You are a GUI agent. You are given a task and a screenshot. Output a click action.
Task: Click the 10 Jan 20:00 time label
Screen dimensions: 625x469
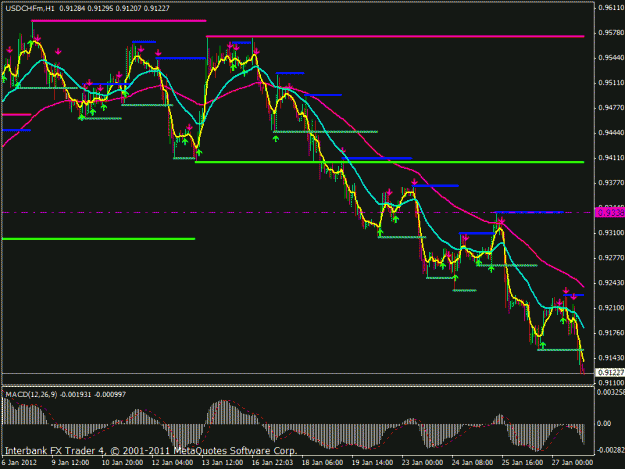122,463
